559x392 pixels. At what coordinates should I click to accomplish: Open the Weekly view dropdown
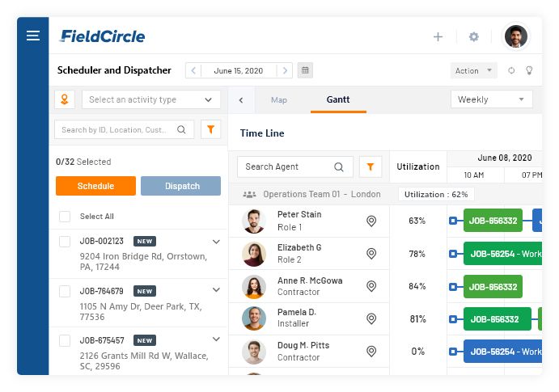[x=492, y=99]
